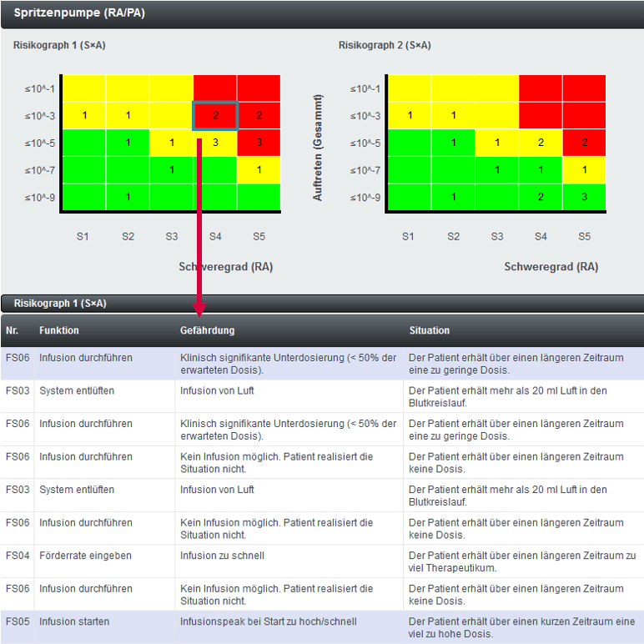
Task: Select Risikograph 2 cell S2 at ≤10^-3
Action: 453,116
